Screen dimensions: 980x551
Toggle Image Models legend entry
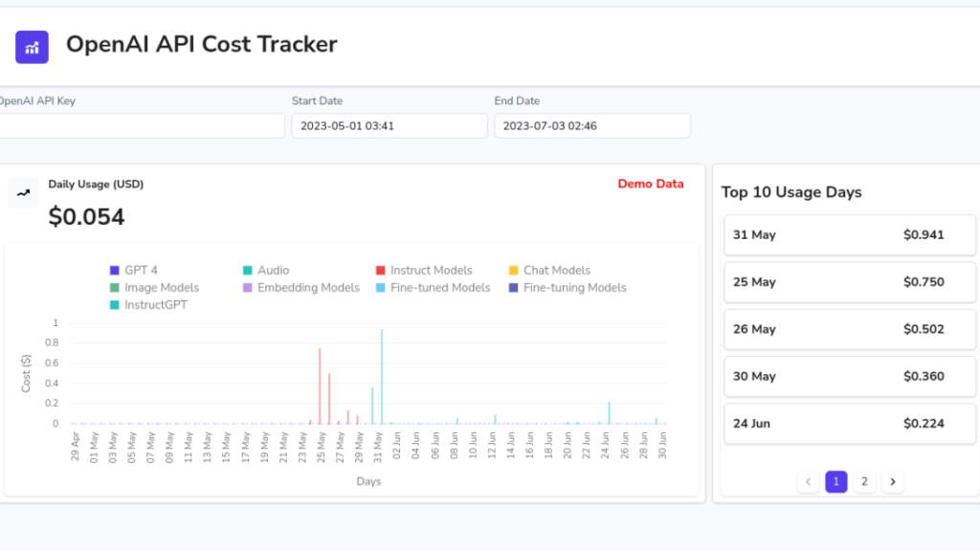154,288
